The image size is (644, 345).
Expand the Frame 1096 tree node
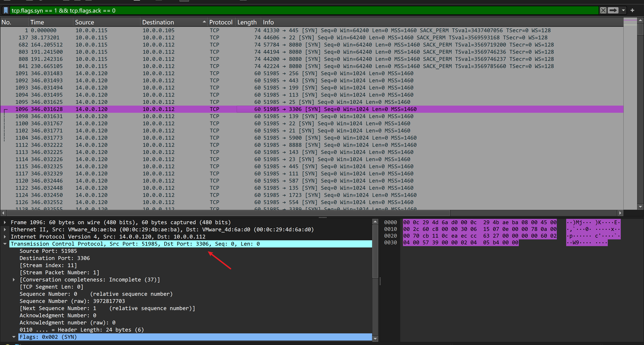pyautogui.click(x=5, y=222)
